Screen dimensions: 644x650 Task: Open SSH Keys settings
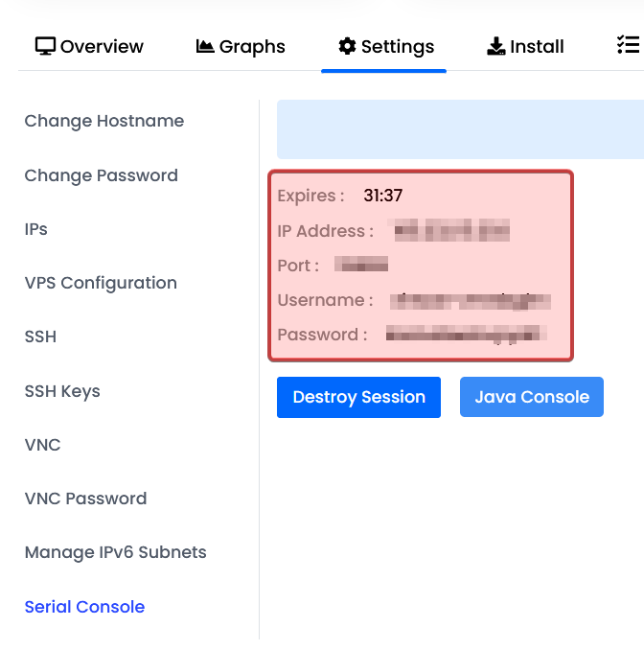point(62,391)
